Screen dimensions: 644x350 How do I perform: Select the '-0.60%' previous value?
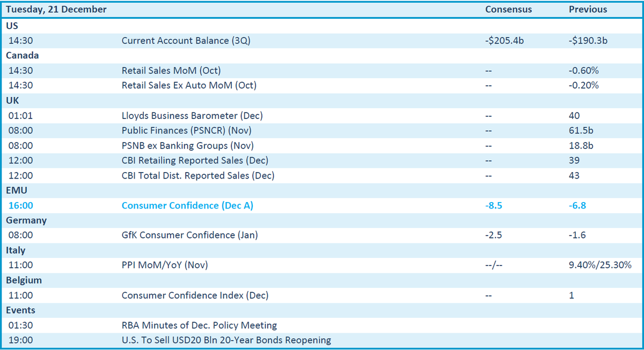coord(584,70)
